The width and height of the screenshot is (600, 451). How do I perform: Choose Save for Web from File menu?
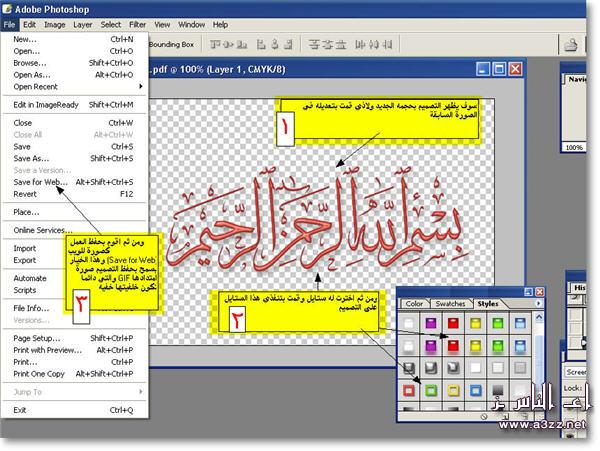[x=73, y=182]
